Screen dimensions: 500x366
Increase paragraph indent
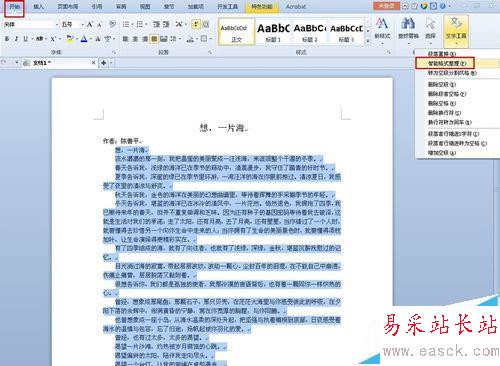coord(166,24)
